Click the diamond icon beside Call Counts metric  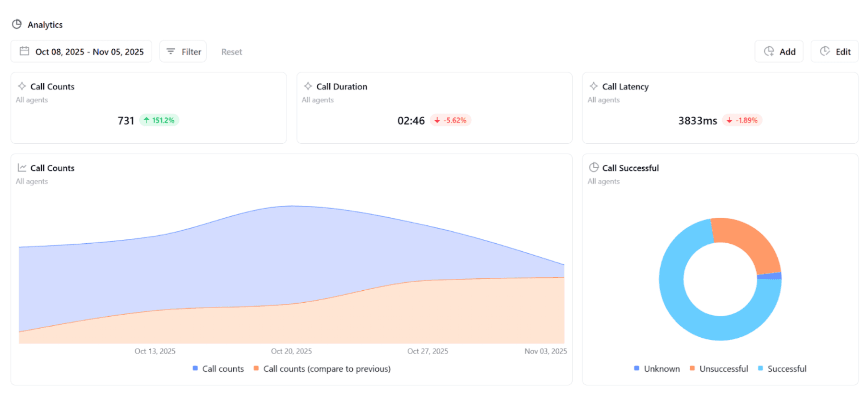tap(22, 86)
